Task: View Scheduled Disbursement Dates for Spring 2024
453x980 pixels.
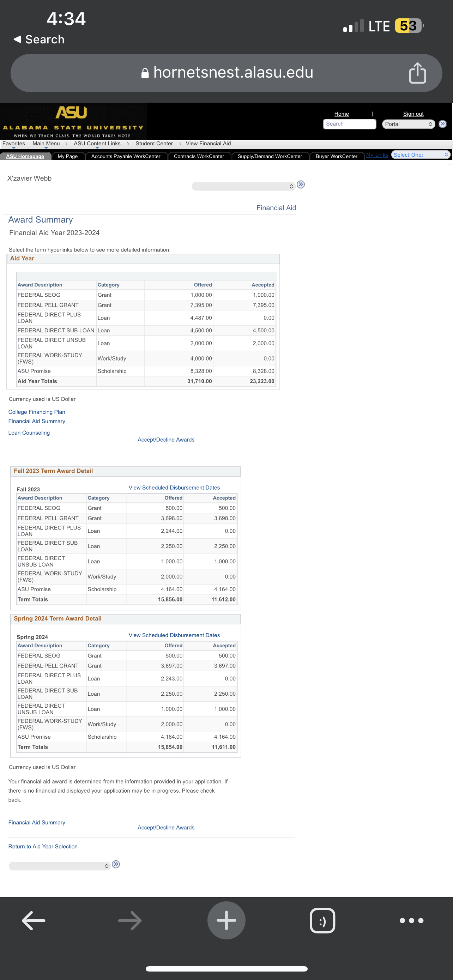Action: 174,635
